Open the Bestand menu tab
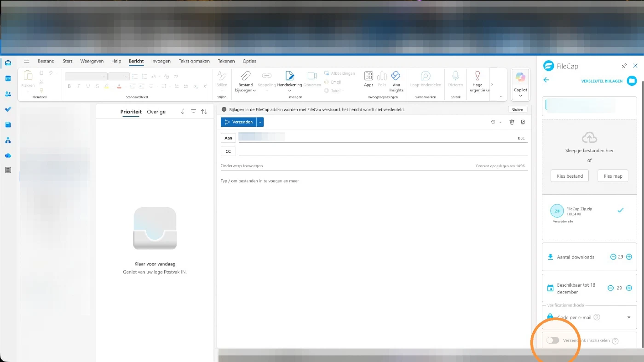This screenshot has width=644, height=362. click(x=46, y=61)
